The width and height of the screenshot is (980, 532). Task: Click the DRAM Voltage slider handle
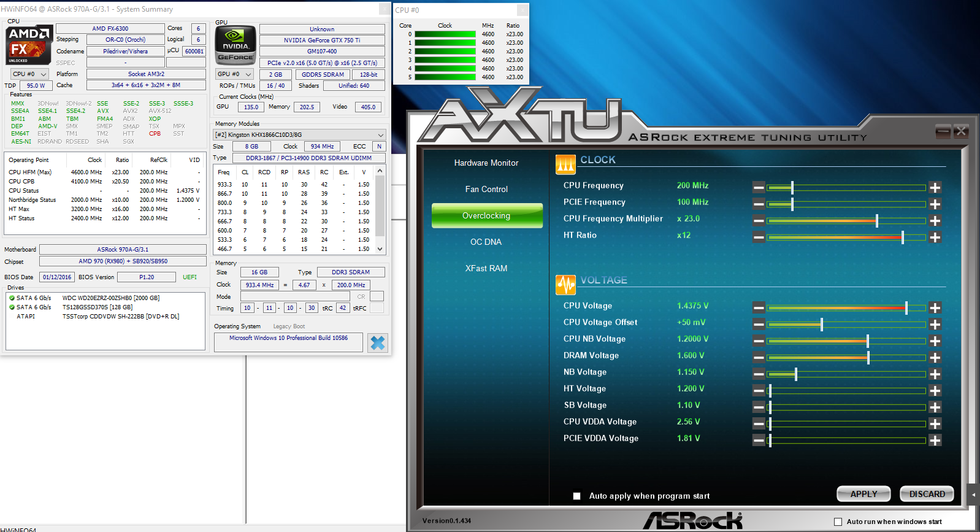click(x=868, y=357)
